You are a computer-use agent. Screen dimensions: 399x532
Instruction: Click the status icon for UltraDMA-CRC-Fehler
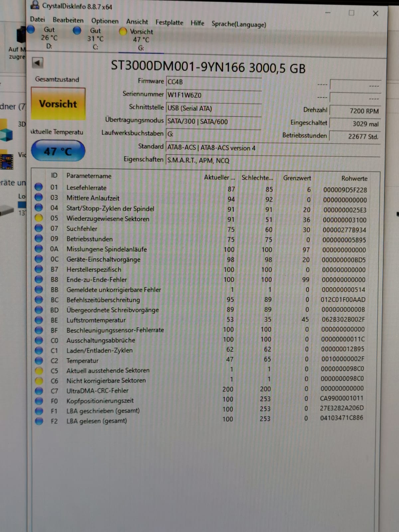tap(39, 391)
